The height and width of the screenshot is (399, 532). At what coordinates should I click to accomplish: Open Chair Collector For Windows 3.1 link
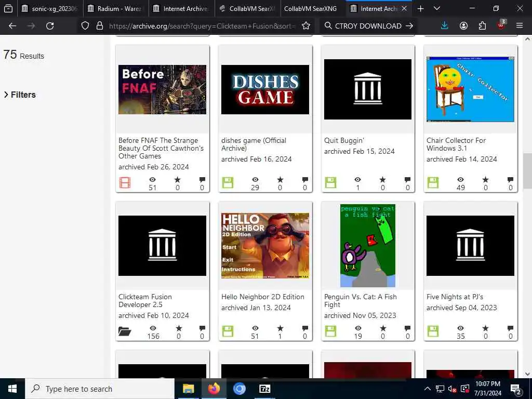tap(456, 144)
